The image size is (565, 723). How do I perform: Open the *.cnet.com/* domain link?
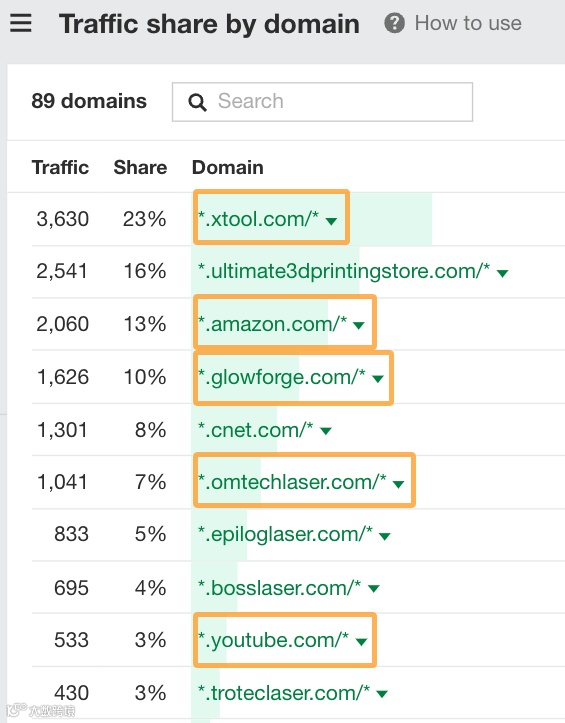[x=256, y=430]
